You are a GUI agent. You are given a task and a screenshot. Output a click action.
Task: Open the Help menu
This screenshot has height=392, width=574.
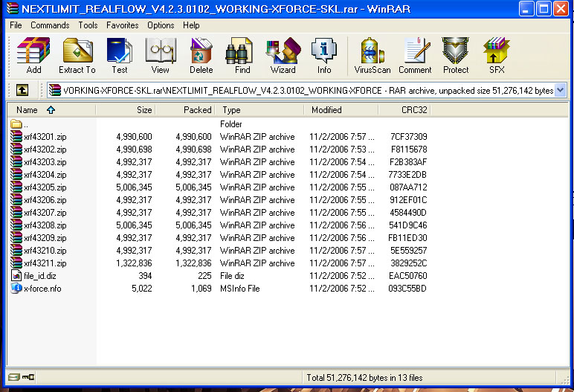click(191, 25)
